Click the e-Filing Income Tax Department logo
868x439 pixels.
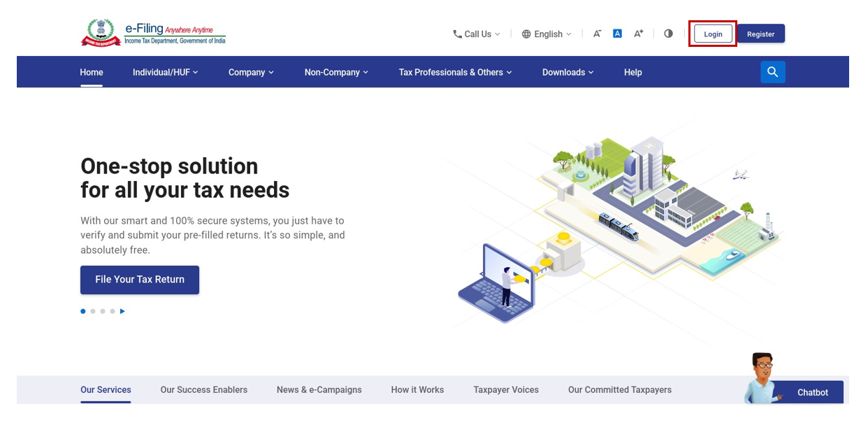pyautogui.click(x=153, y=34)
